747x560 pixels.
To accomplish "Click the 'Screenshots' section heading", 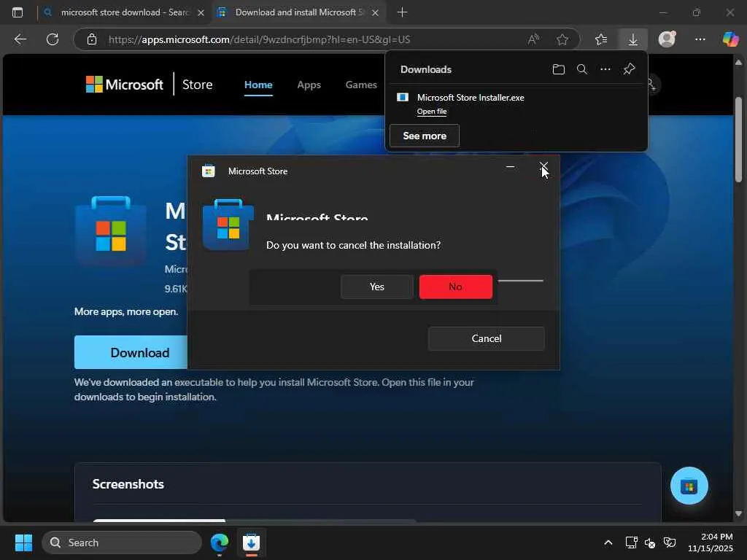I will (x=128, y=484).
